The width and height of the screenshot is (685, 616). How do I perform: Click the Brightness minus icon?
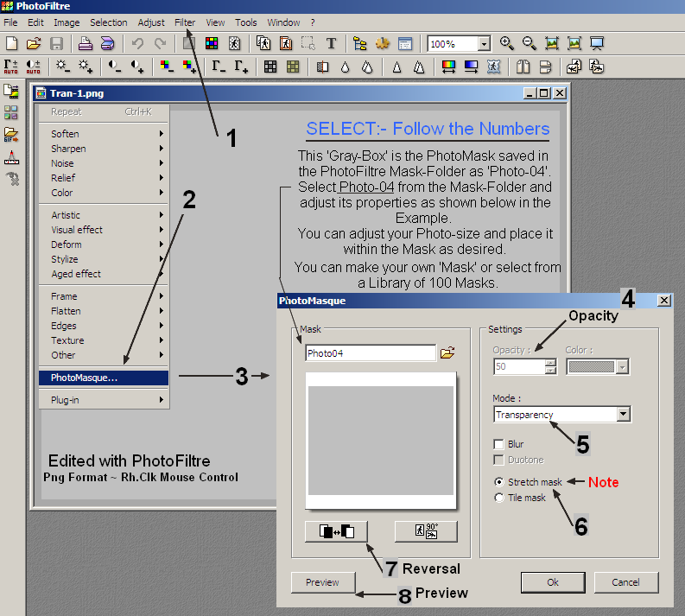pos(63,67)
